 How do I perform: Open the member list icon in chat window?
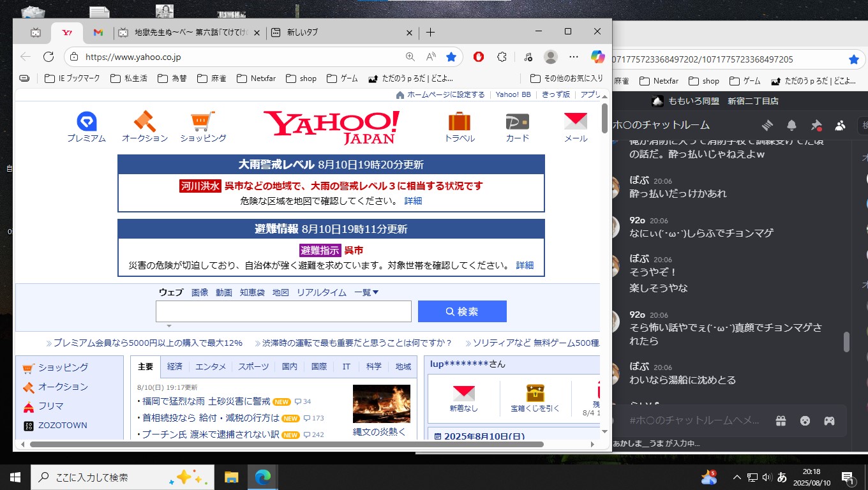point(840,125)
